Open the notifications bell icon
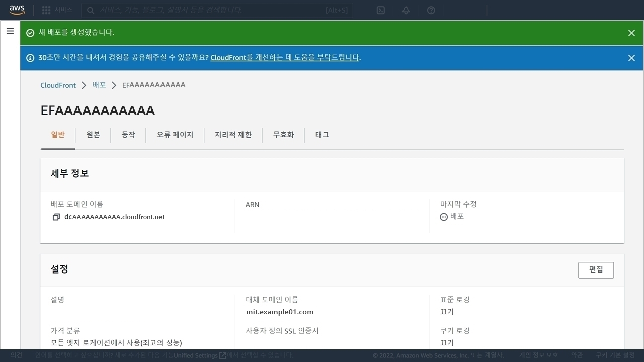Image resolution: width=644 pixels, height=362 pixels. point(406,10)
